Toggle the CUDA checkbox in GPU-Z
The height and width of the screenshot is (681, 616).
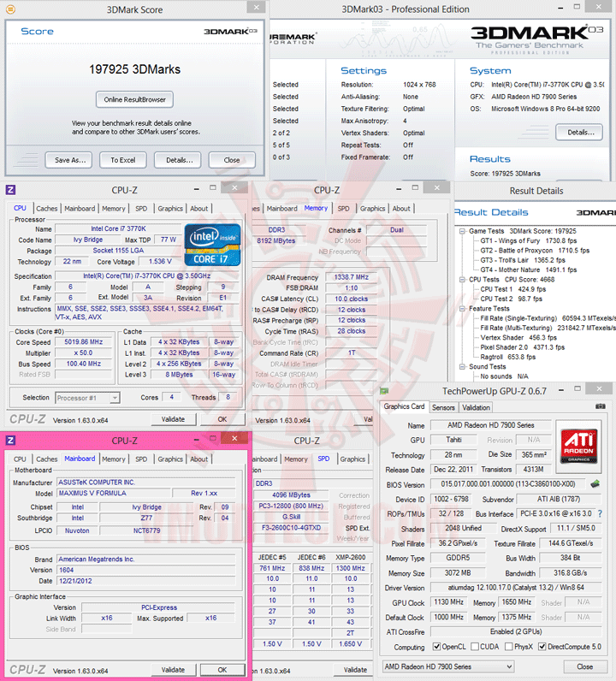[475, 647]
